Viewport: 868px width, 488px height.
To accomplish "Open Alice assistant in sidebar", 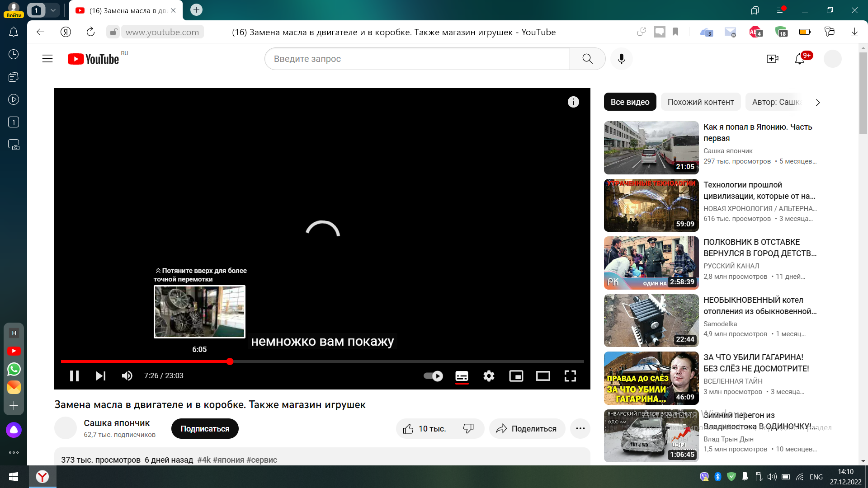I will pos(14,430).
